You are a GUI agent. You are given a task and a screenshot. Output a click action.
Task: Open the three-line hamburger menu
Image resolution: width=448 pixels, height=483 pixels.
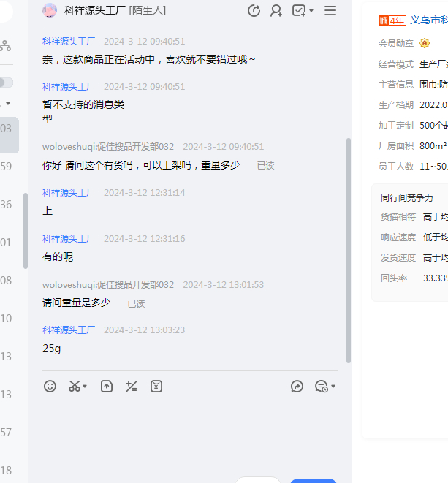click(330, 11)
